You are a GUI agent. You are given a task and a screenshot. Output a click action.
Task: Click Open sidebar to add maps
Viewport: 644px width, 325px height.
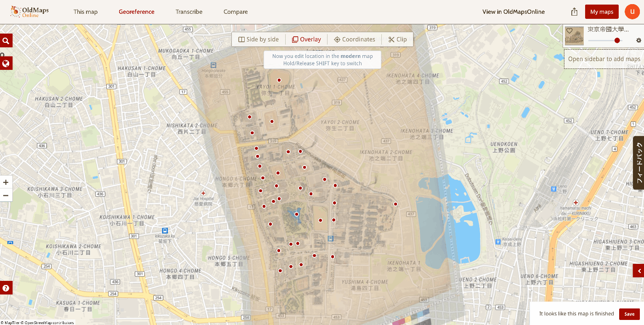click(x=604, y=59)
